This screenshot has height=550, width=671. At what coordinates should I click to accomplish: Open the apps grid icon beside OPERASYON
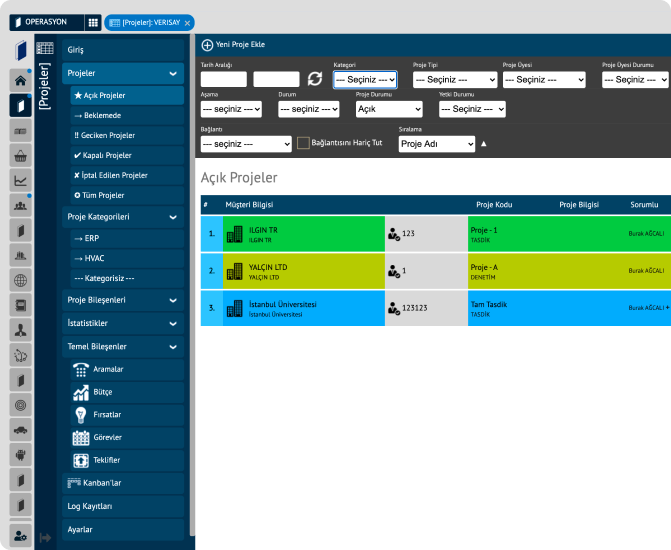(93, 23)
